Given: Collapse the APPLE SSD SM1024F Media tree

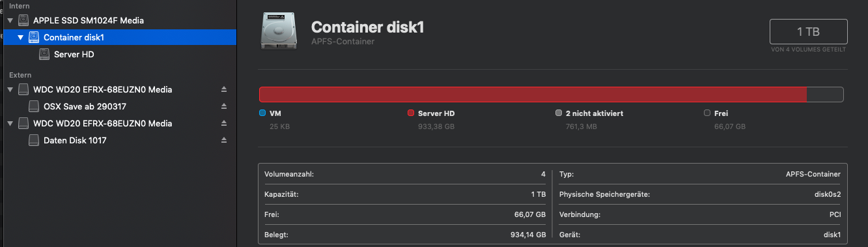Looking at the screenshot, I should click(10, 21).
